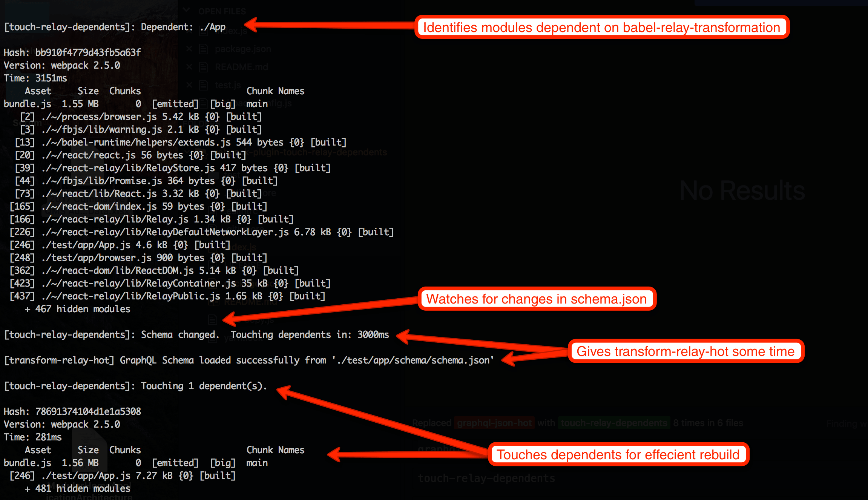Select the react-relay/lib/Relay.js 1.34 kB line
The height and width of the screenshot is (500, 868).
pyautogui.click(x=152, y=219)
